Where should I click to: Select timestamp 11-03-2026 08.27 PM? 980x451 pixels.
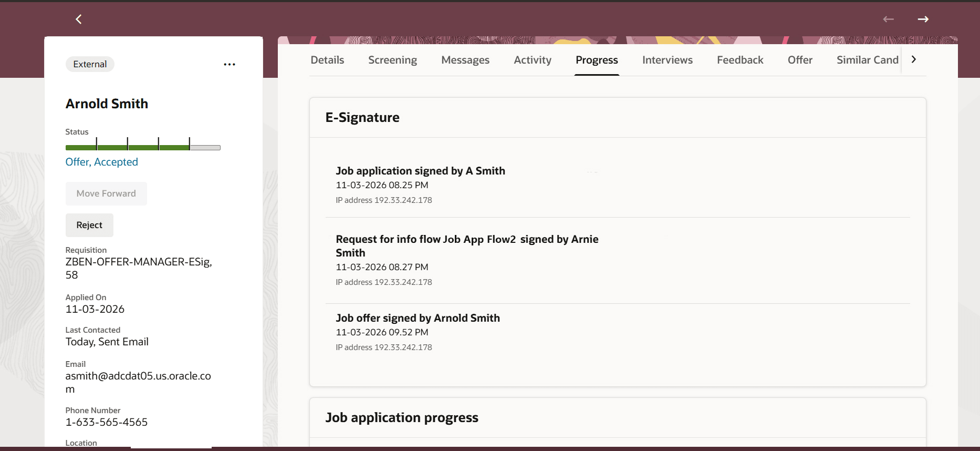coord(382,267)
